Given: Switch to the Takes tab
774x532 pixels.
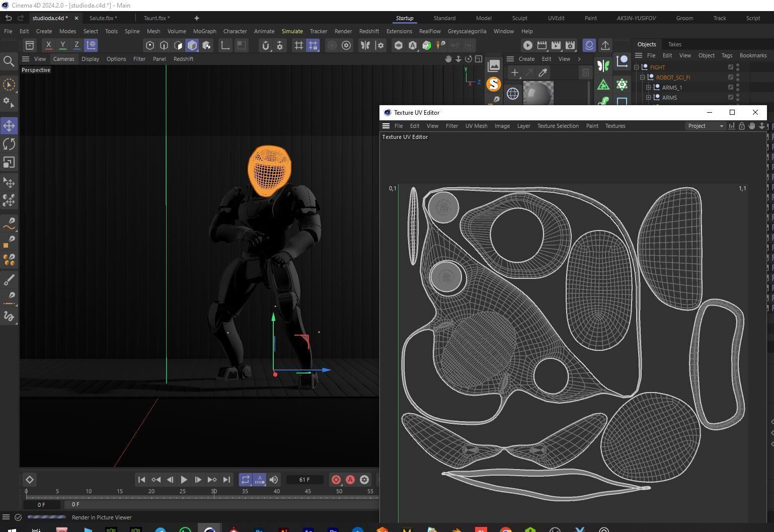Looking at the screenshot, I should click(x=674, y=44).
